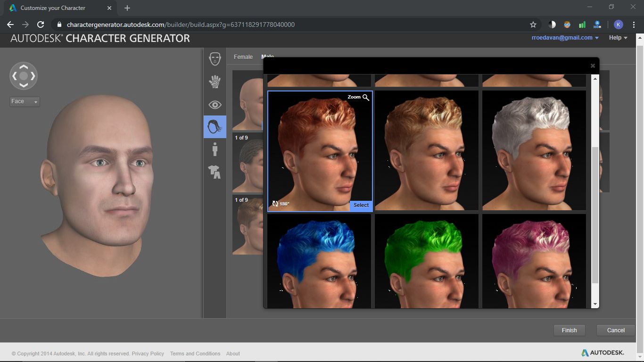The height and width of the screenshot is (362, 644).
Task: Open a new browser tab
Action: tap(127, 8)
